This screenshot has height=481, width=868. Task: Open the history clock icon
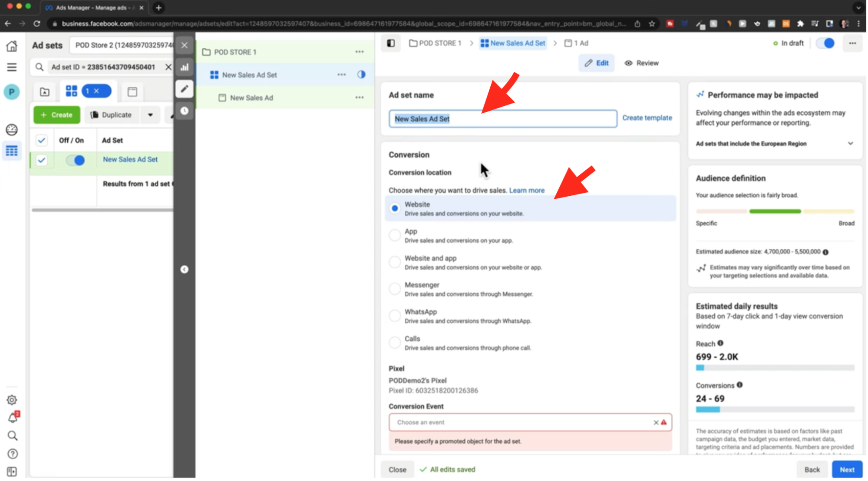[185, 111]
